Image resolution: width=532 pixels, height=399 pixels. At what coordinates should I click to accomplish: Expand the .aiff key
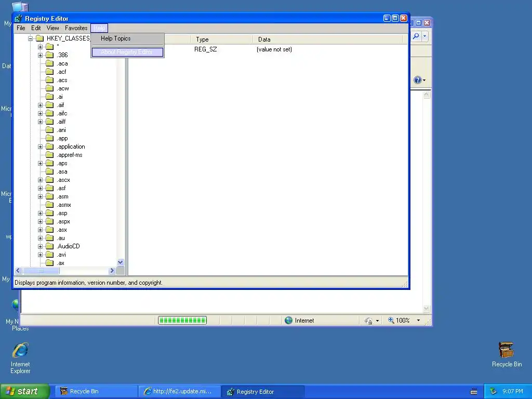[40, 122]
